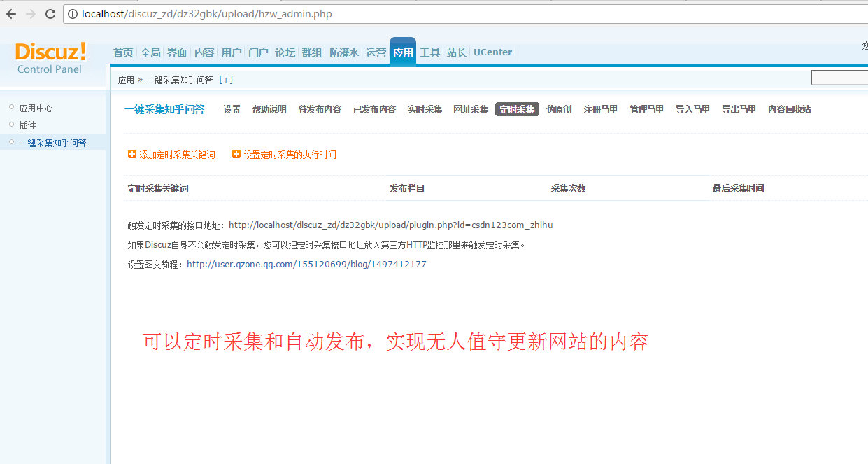Click the 应用 breadcrumb link
868x464 pixels.
126,80
